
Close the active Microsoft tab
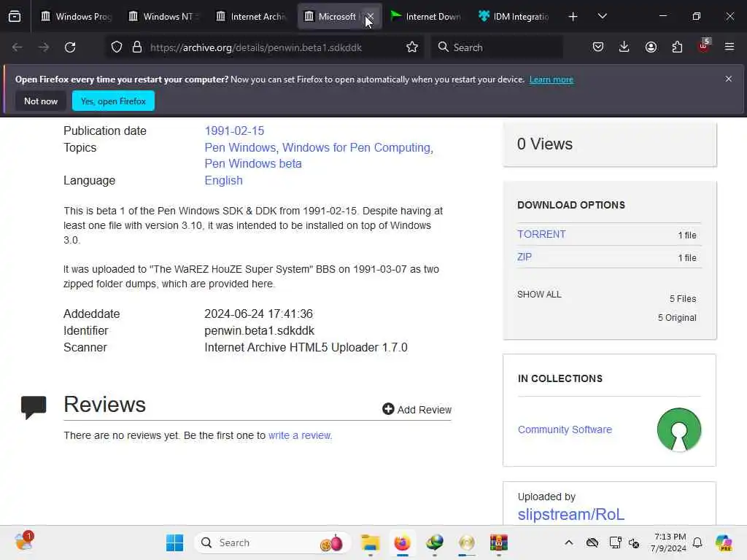coord(370,17)
